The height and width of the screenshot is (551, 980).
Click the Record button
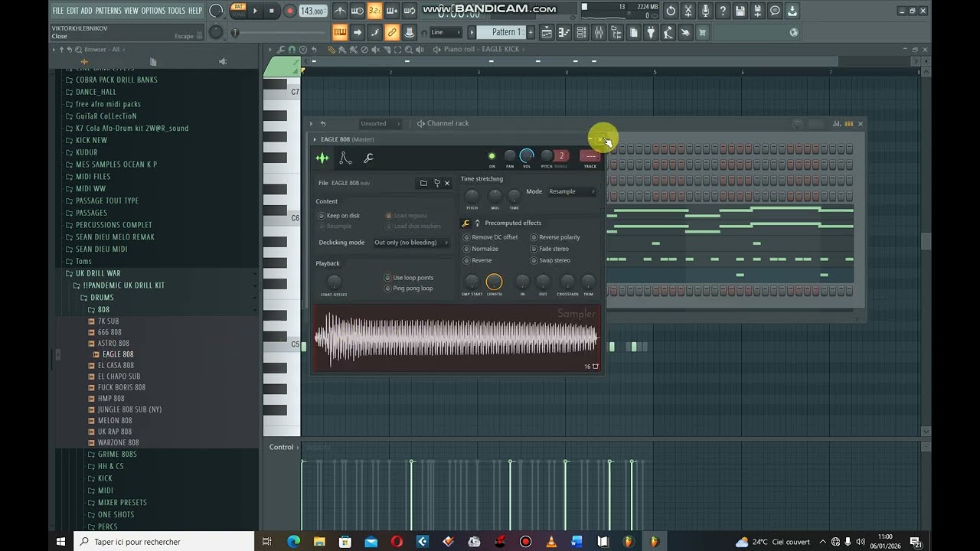tap(289, 11)
